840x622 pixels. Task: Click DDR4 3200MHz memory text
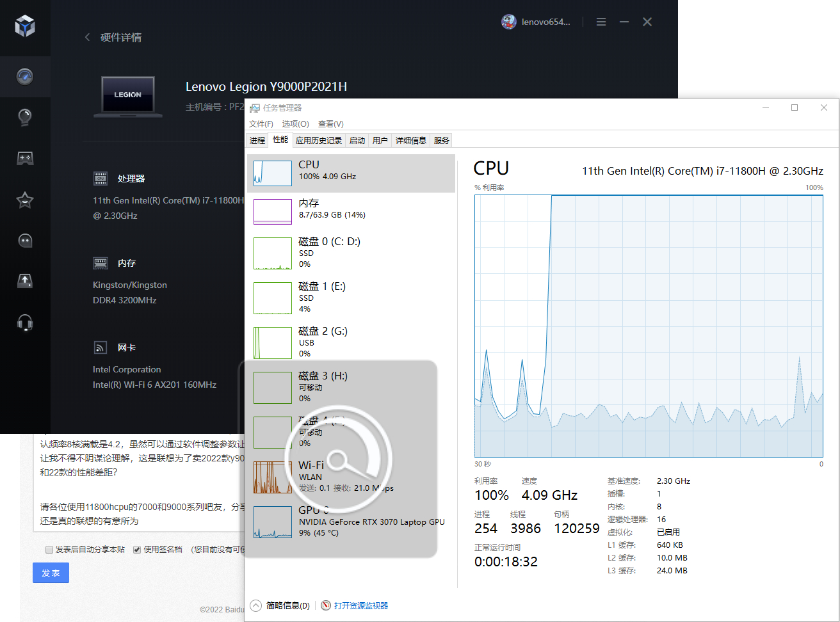pos(125,300)
